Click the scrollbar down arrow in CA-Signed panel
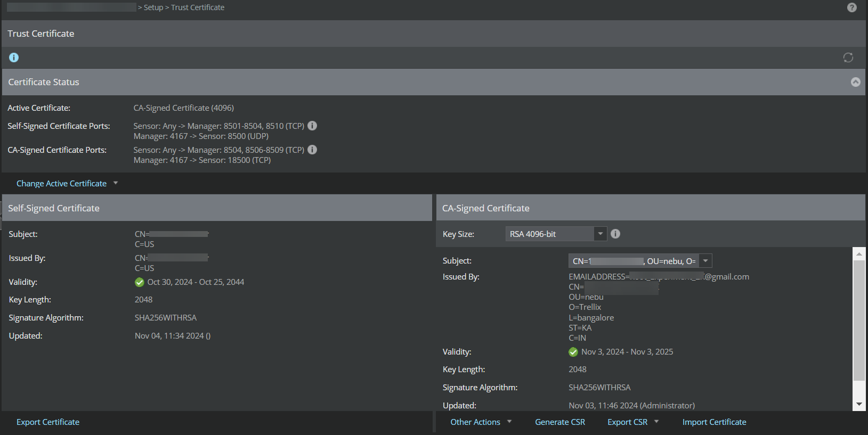The width and height of the screenshot is (868, 435). tap(859, 404)
